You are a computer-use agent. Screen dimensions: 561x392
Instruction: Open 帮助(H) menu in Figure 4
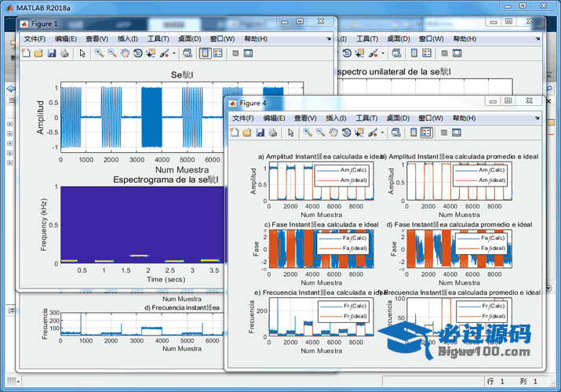click(x=464, y=118)
